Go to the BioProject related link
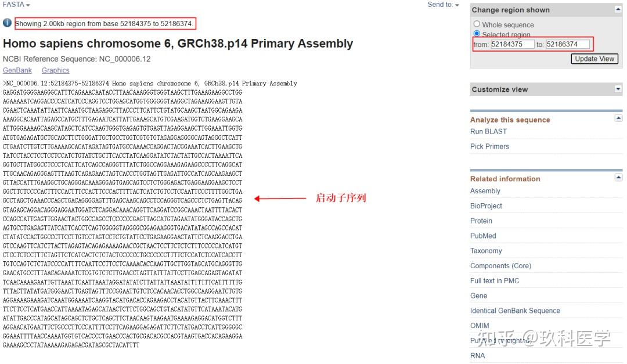The height and width of the screenshot is (364, 627). pyautogui.click(x=486, y=206)
